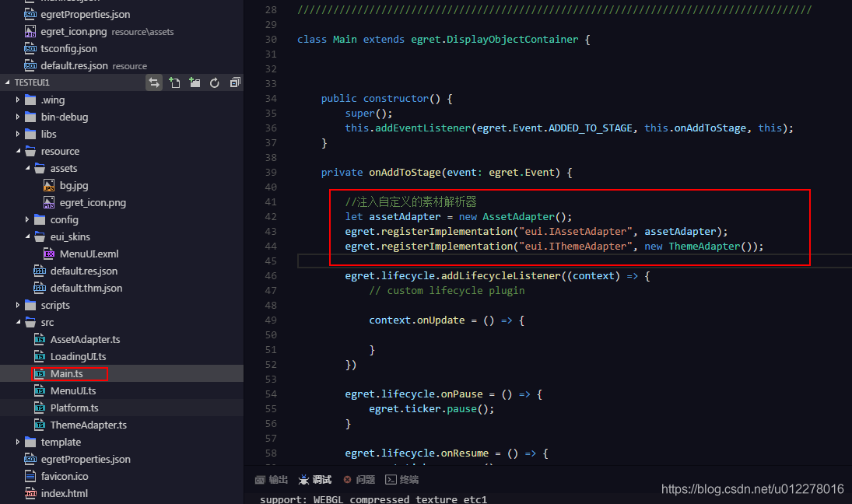This screenshot has width=852, height=504.
Task: Open the 输出 output panel icon
Action: pyautogui.click(x=261, y=480)
